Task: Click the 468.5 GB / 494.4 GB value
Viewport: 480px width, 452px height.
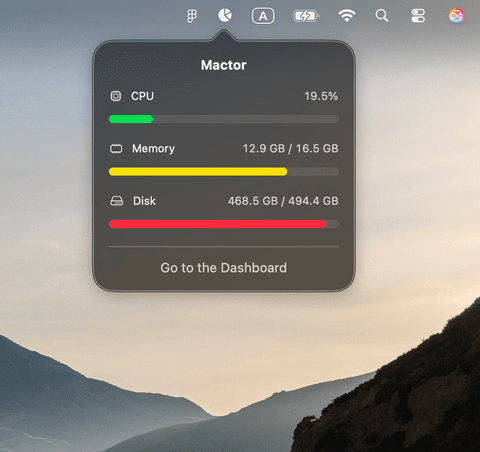Action: (283, 201)
